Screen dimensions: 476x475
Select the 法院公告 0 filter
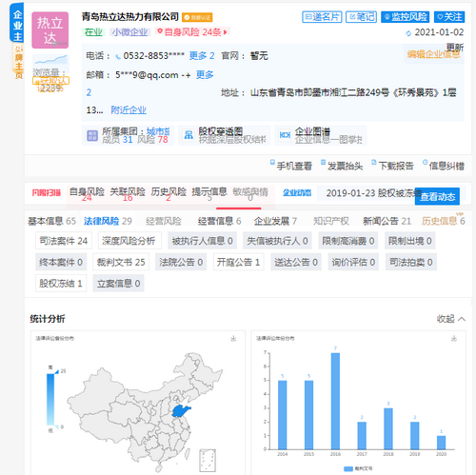[x=181, y=262]
